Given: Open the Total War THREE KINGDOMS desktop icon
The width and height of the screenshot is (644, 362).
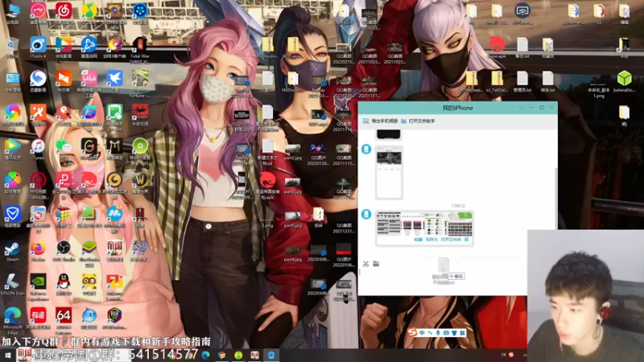Looking at the screenshot, I should click(x=139, y=49).
